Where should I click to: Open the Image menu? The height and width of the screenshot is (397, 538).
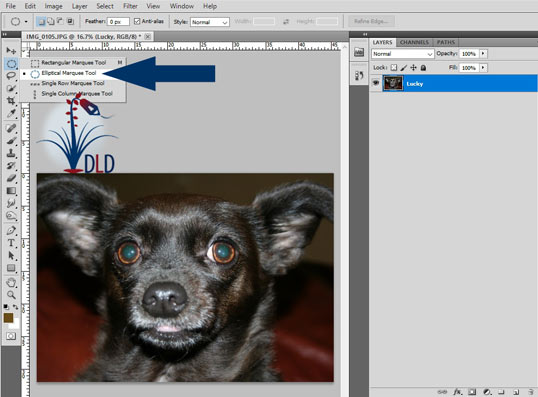click(x=54, y=6)
